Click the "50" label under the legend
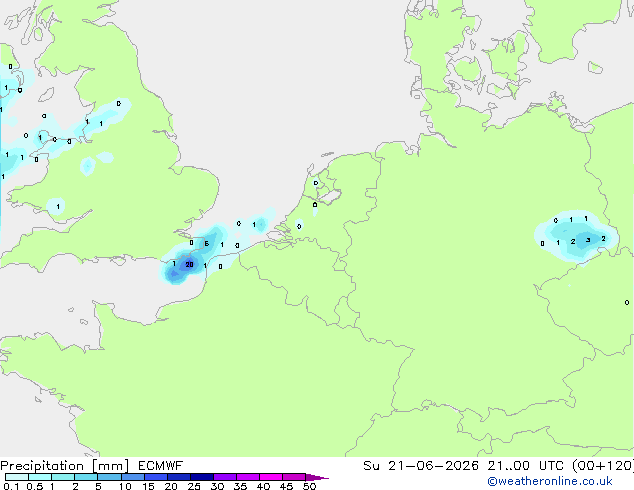 click(309, 486)
